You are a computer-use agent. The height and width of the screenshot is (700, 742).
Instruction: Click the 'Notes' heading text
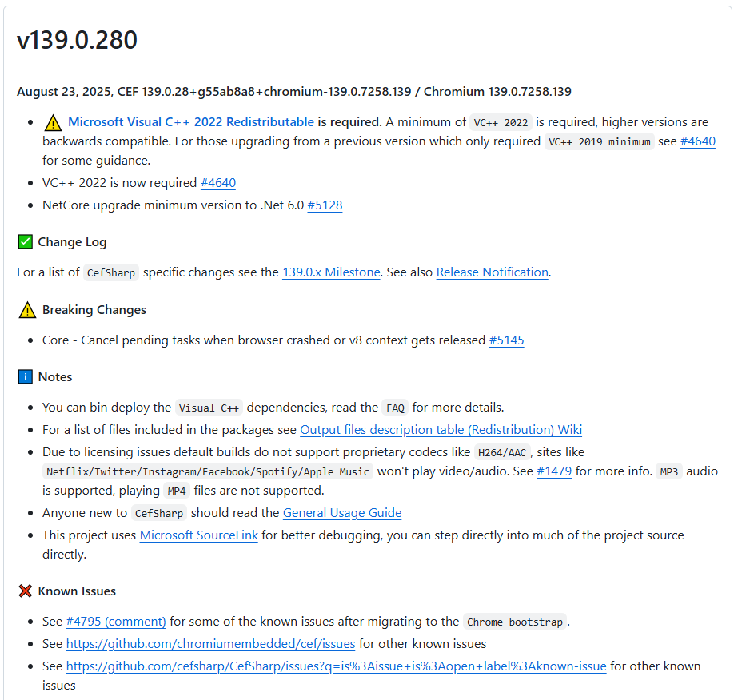click(x=55, y=377)
